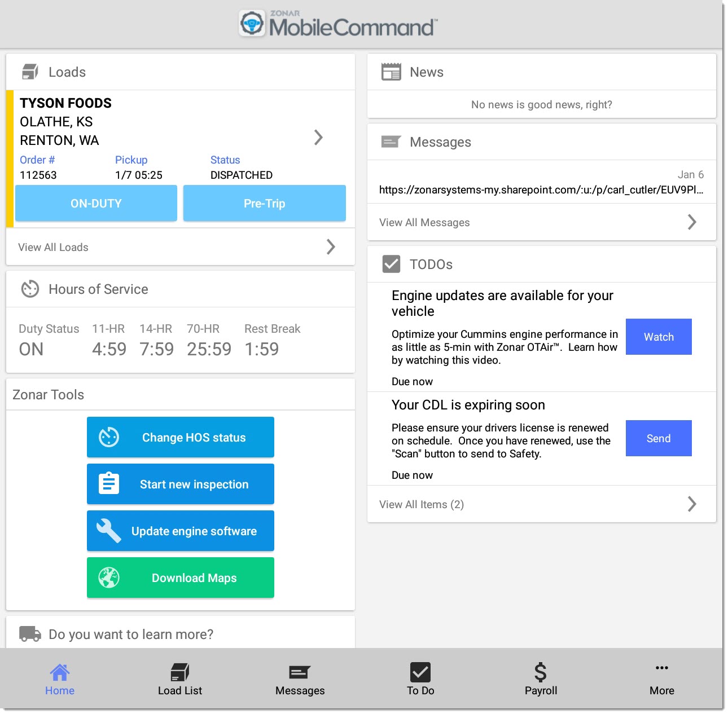The height and width of the screenshot is (714, 728).
Task: Click 'No news is good news' text
Action: point(542,104)
